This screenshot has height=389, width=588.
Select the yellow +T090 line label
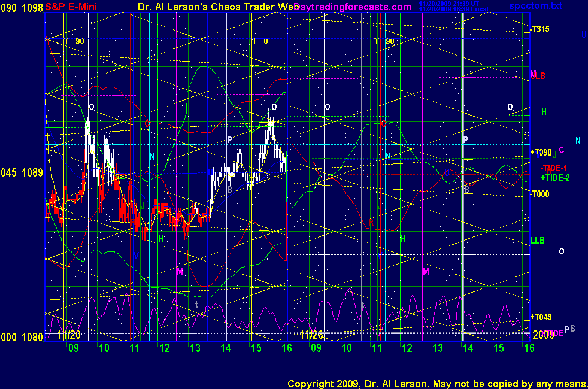[x=540, y=153]
